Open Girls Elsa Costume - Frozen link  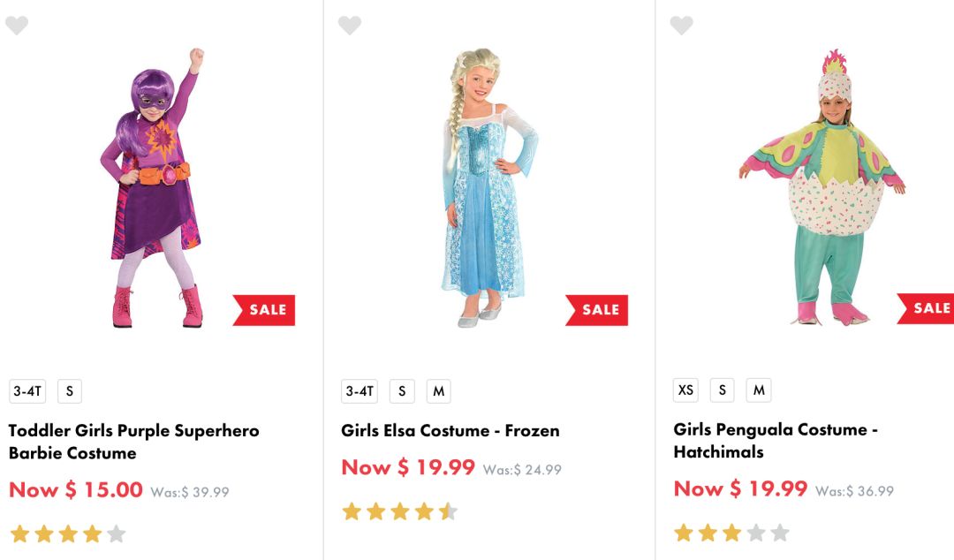click(450, 431)
